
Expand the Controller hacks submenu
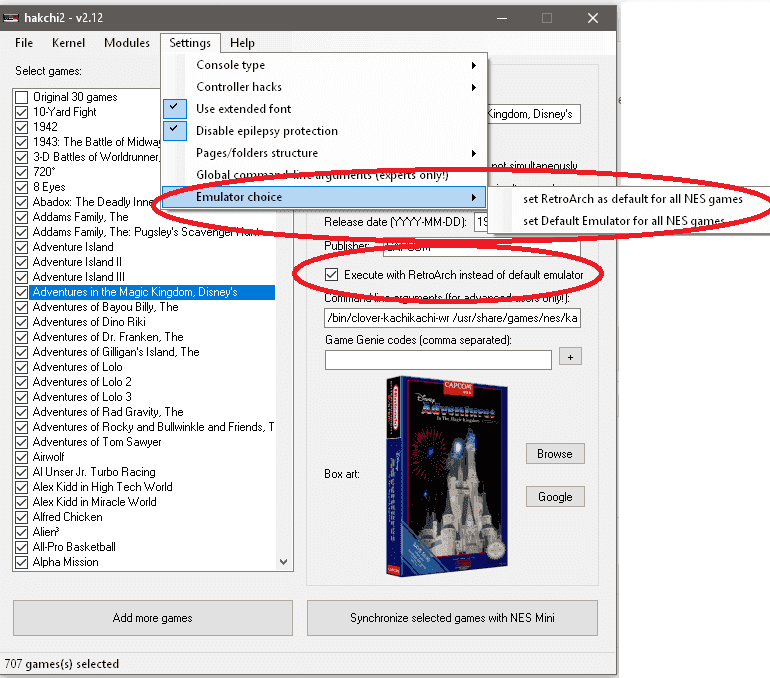pos(324,87)
